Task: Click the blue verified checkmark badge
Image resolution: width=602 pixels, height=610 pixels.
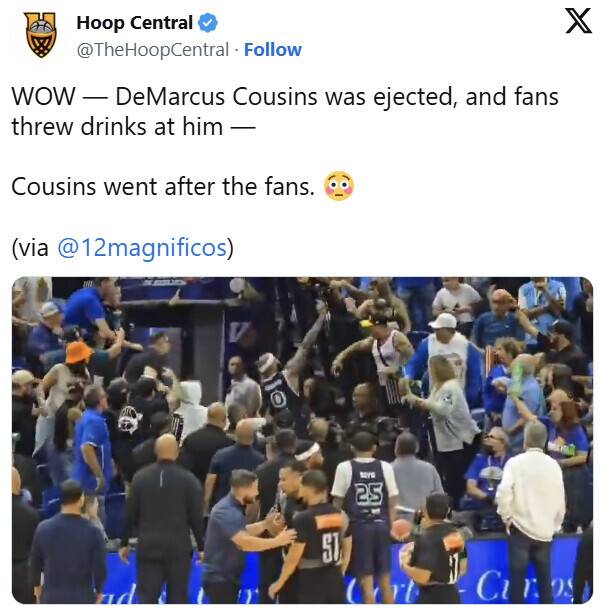Action: tap(208, 23)
